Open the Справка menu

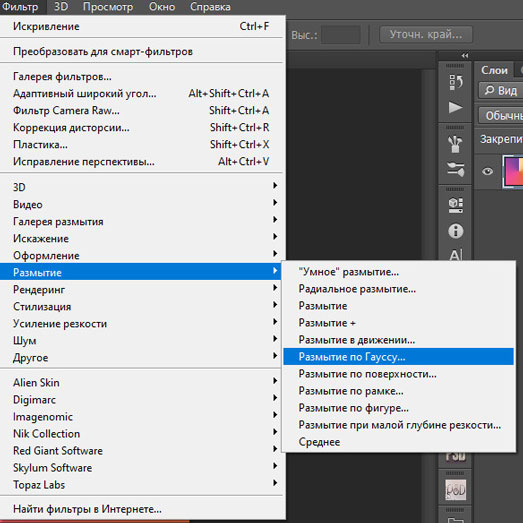tap(210, 7)
